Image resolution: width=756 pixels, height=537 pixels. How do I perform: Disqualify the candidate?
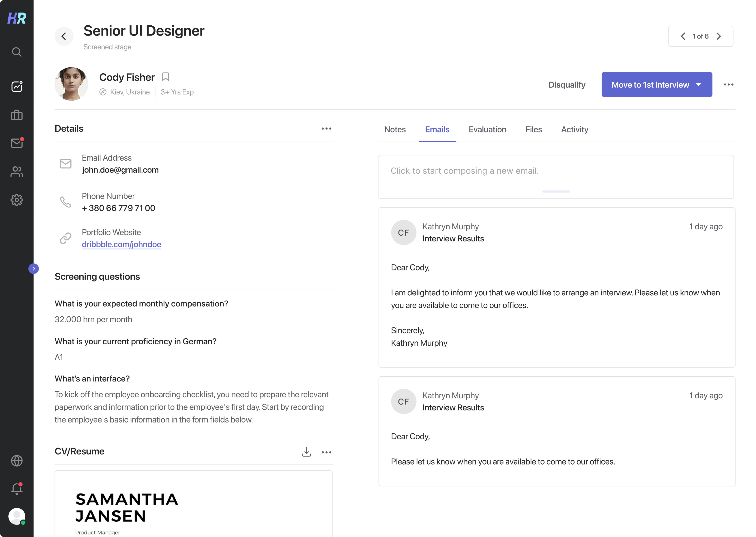tap(567, 85)
